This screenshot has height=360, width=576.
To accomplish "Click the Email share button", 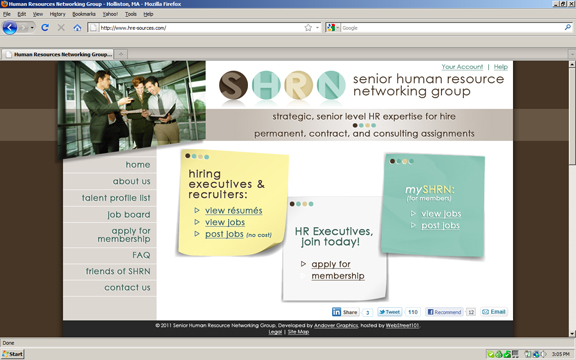I will tap(494, 312).
